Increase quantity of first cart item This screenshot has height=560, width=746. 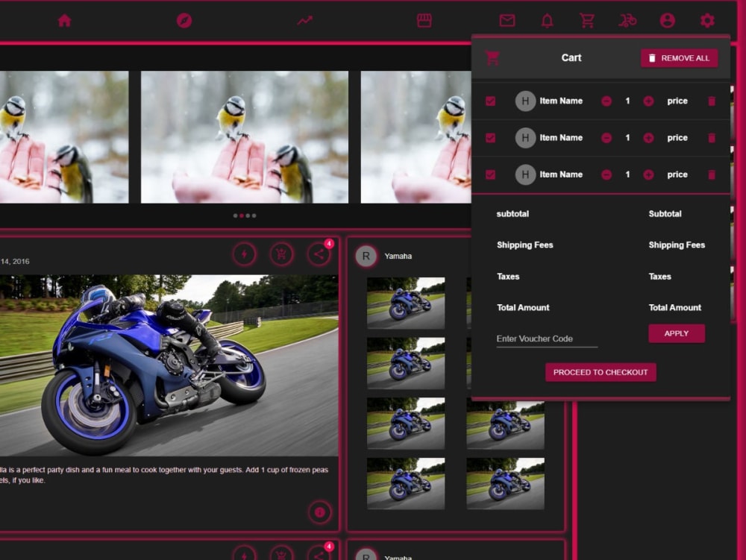click(648, 101)
